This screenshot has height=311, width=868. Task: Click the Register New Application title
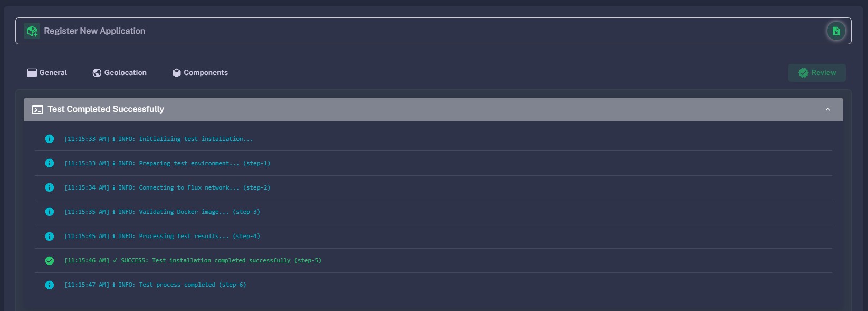pos(94,31)
